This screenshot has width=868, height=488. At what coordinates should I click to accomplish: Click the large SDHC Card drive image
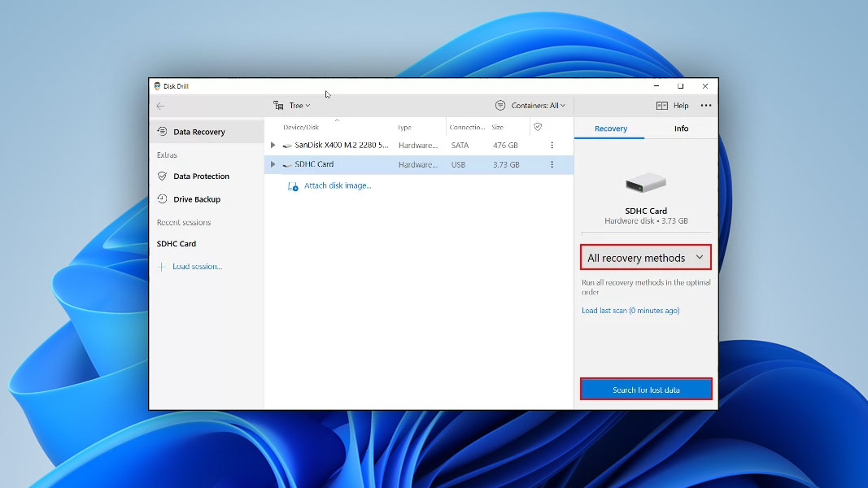(645, 182)
